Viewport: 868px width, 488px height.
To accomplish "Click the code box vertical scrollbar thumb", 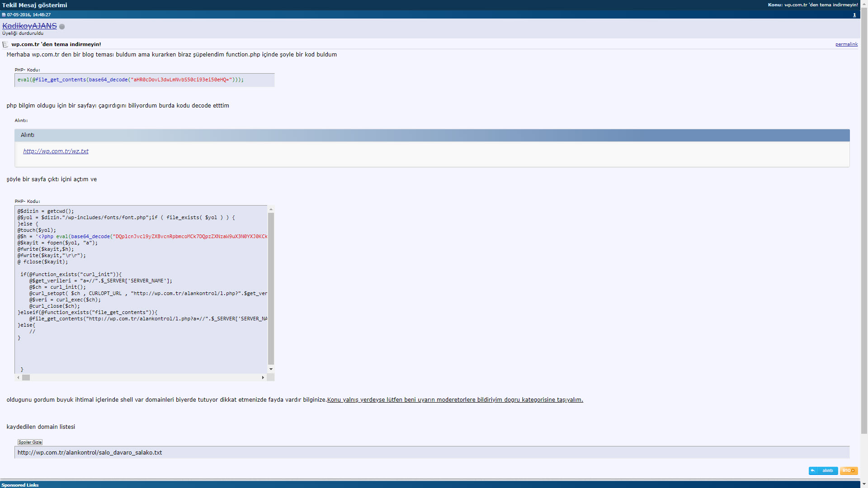I will (x=271, y=288).
